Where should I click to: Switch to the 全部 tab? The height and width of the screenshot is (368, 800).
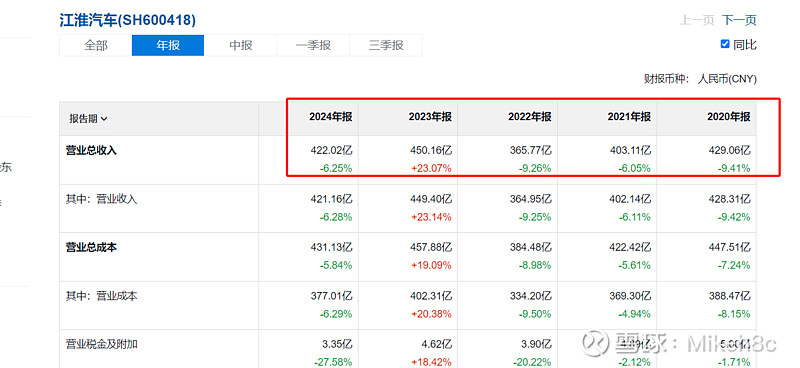point(95,45)
